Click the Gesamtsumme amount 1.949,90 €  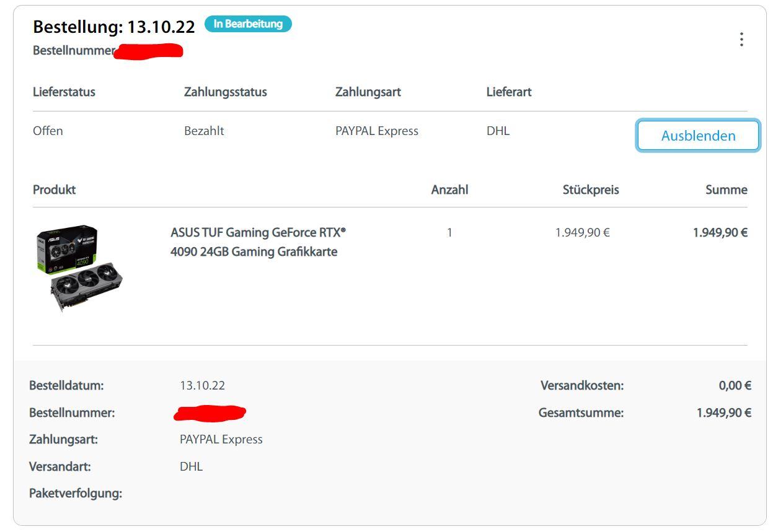pyautogui.click(x=723, y=412)
